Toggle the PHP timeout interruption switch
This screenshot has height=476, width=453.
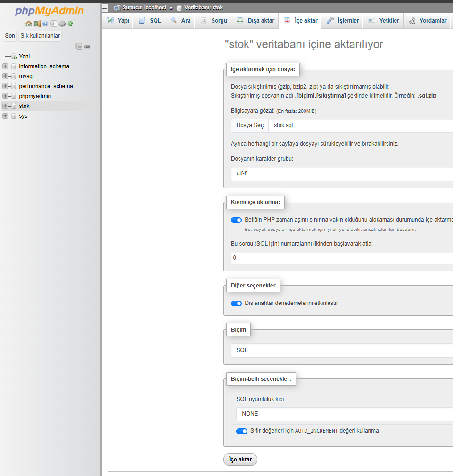(236, 220)
